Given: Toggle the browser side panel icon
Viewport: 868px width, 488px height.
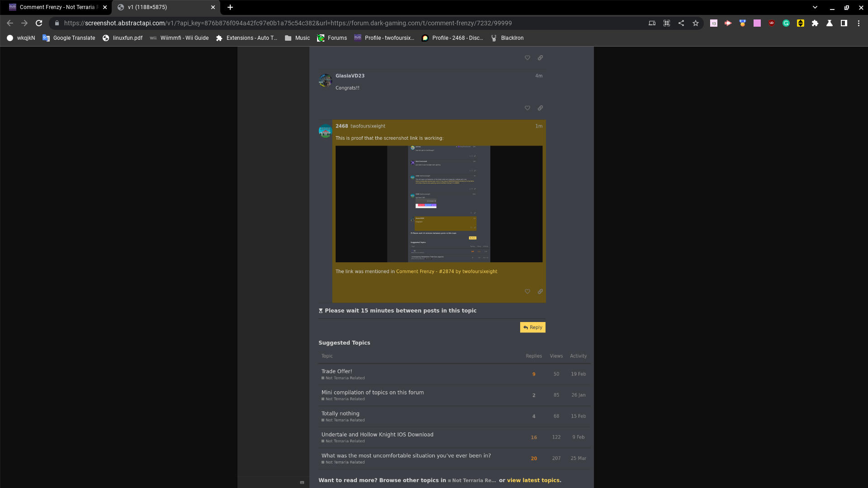Looking at the screenshot, I should pyautogui.click(x=844, y=23).
